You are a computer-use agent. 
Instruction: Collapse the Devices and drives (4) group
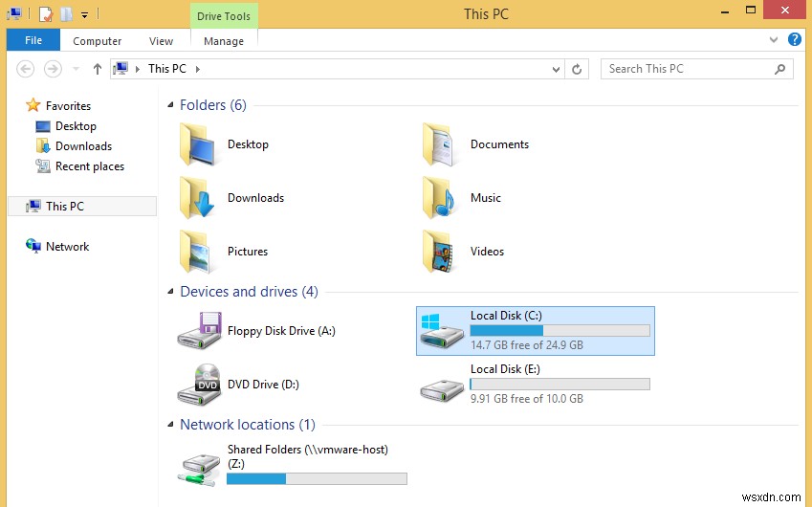pyautogui.click(x=170, y=292)
